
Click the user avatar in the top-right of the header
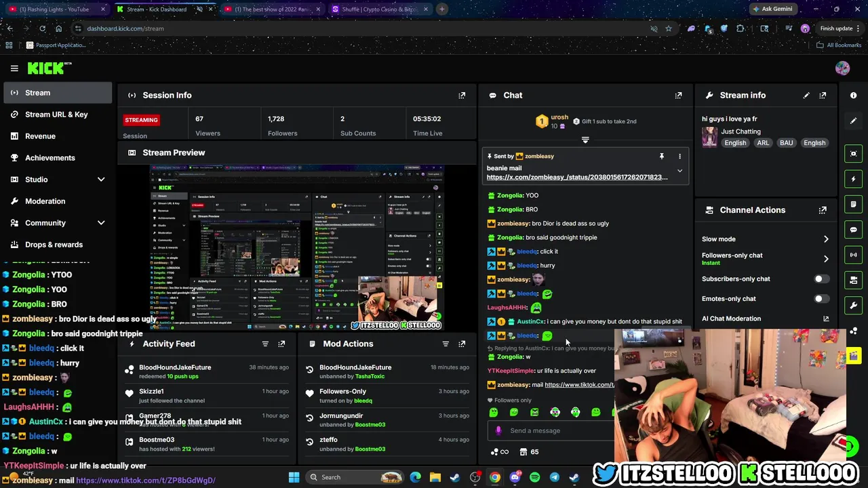click(x=842, y=68)
